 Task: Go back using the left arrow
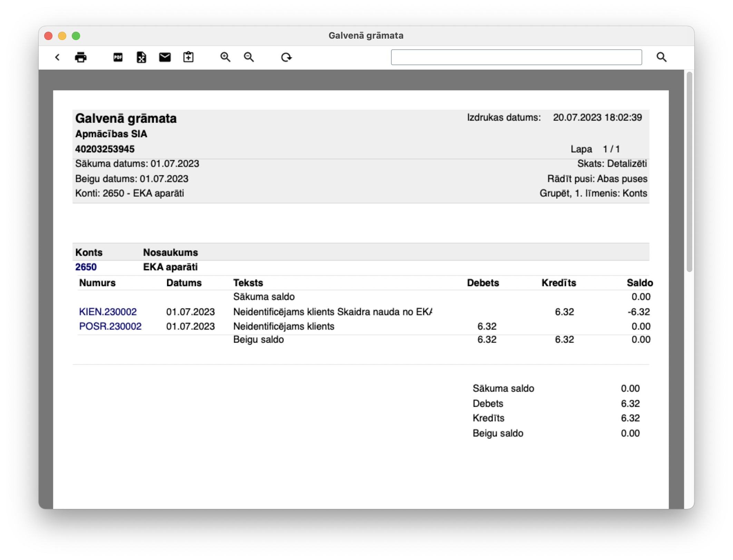[x=57, y=57]
